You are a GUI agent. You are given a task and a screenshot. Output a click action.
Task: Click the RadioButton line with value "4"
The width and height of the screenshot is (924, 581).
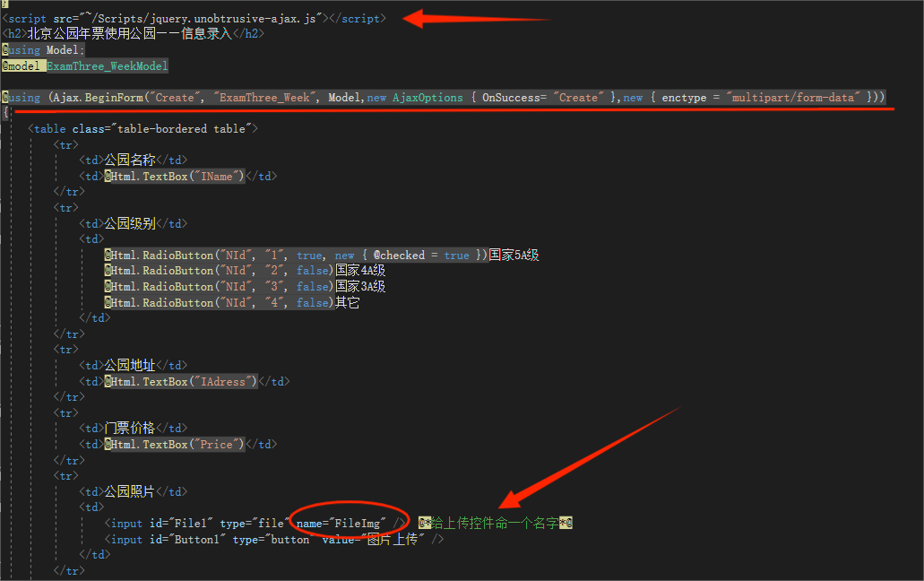(x=220, y=302)
